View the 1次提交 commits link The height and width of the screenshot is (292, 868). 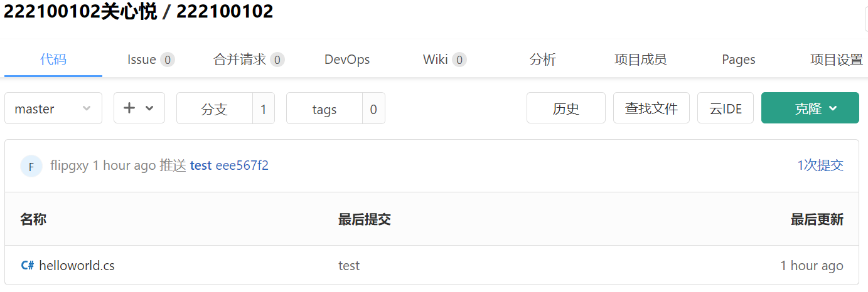click(x=820, y=165)
